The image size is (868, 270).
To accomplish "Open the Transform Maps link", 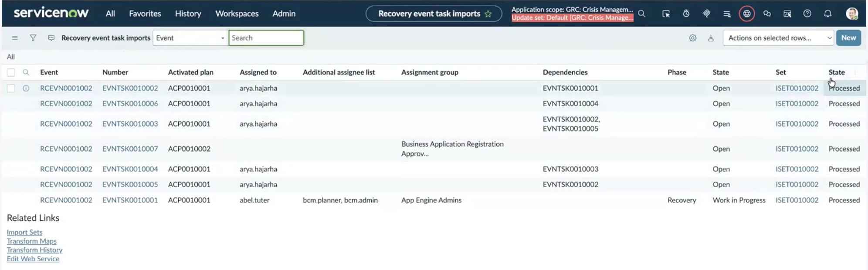I will tap(31, 241).
